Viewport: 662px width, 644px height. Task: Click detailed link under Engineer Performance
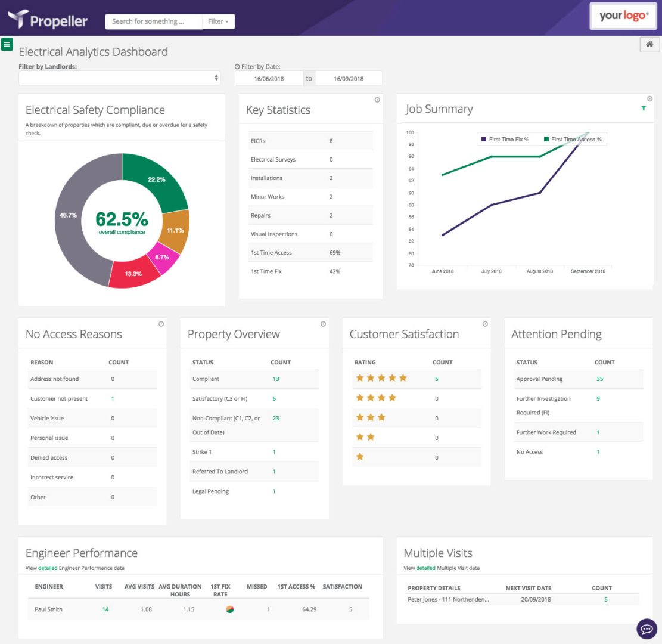[x=48, y=568]
